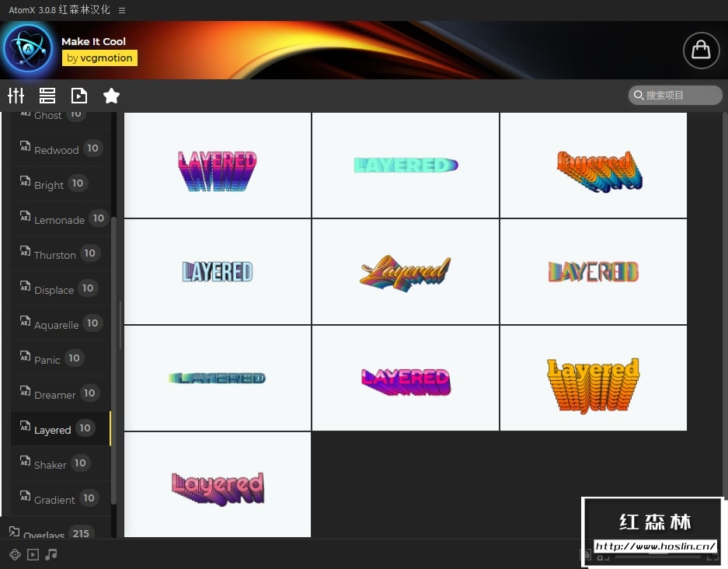Pick the wide dark-teal LAYERED preset
The width and height of the screenshot is (728, 569).
[x=218, y=378]
